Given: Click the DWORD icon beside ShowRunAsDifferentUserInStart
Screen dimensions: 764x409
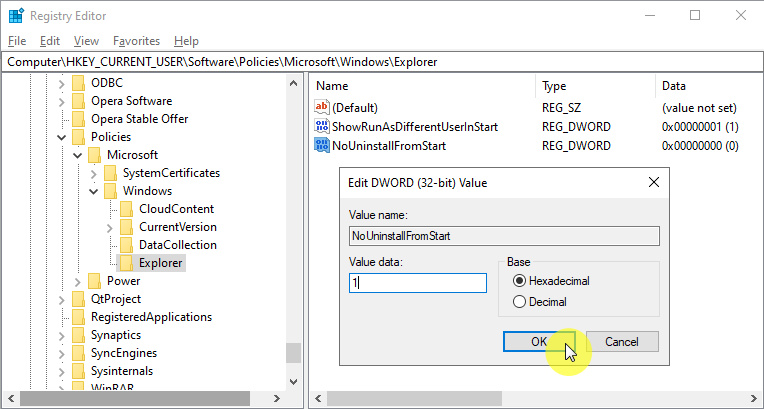Looking at the screenshot, I should [322, 127].
